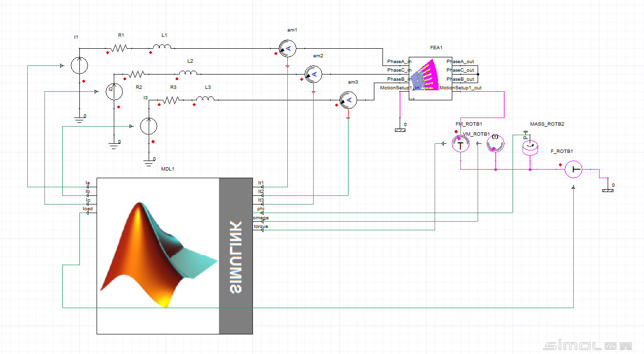Image resolution: width=644 pixels, height=354 pixels.
Task: Click the PhaseB_out port on FEA1
Action: click(x=460, y=79)
